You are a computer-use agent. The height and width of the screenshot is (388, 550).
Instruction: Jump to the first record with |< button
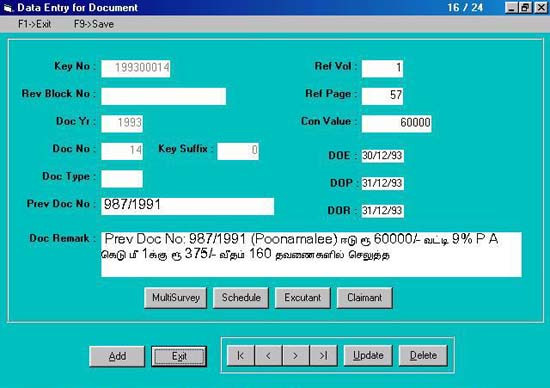point(241,355)
